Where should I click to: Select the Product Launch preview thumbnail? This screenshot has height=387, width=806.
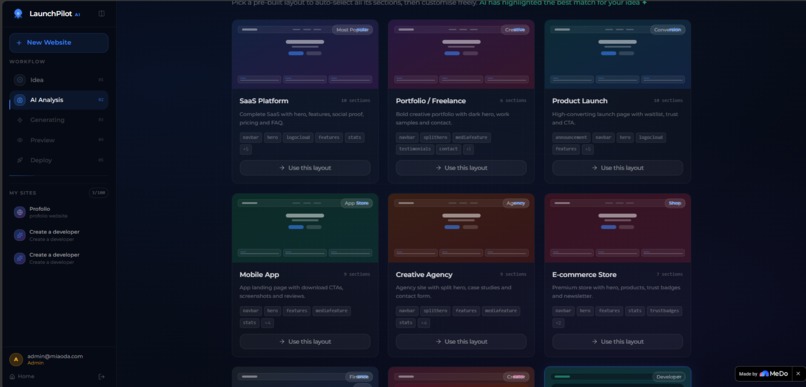(618, 54)
